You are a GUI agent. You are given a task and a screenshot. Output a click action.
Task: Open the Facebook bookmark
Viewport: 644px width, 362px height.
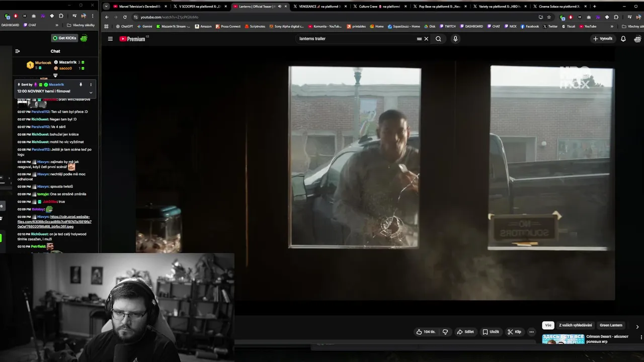(529, 26)
